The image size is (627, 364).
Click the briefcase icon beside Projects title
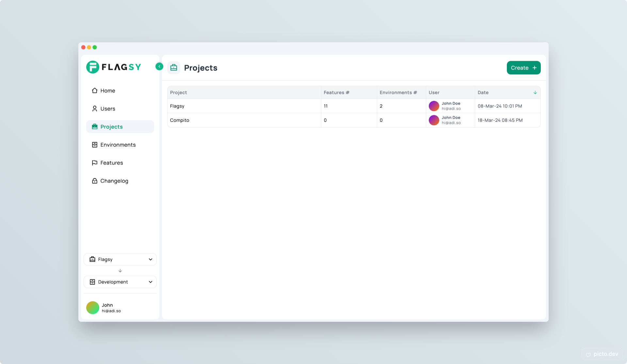click(x=174, y=68)
